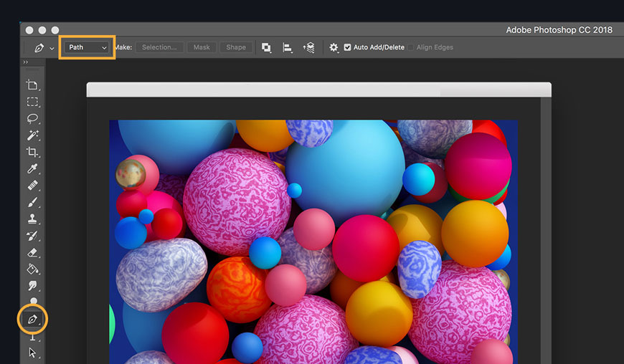Open the Path arrangement icon

click(309, 48)
